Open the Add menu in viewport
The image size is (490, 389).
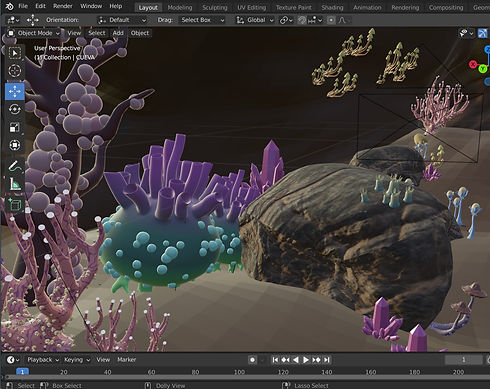pos(118,33)
